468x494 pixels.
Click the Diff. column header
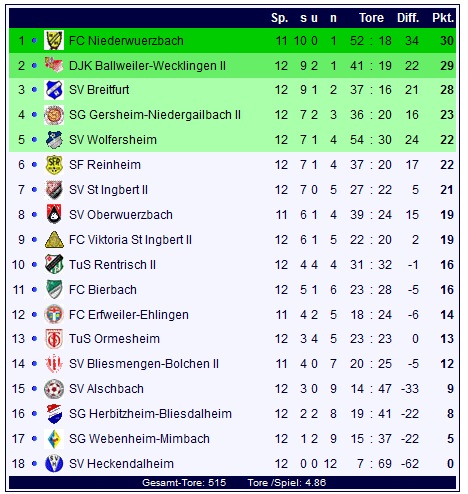[x=408, y=18]
